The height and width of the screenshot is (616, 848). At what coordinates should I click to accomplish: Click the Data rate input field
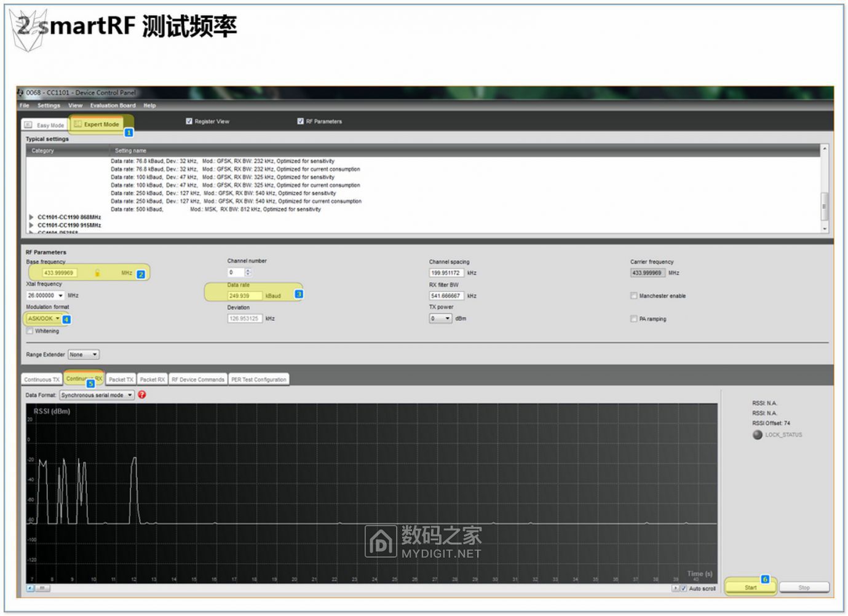pos(245,296)
